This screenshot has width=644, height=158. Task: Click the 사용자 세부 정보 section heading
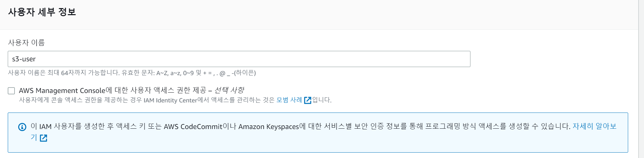[42, 12]
